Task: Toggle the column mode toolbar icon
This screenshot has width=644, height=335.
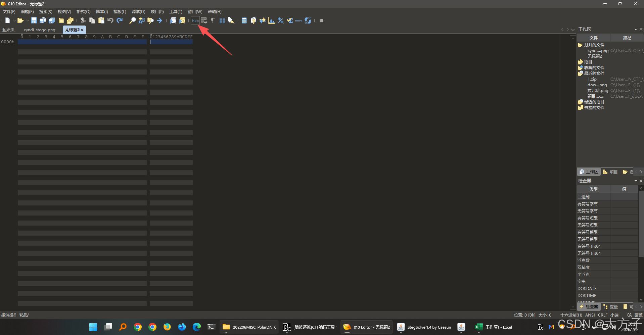Action: tap(222, 20)
